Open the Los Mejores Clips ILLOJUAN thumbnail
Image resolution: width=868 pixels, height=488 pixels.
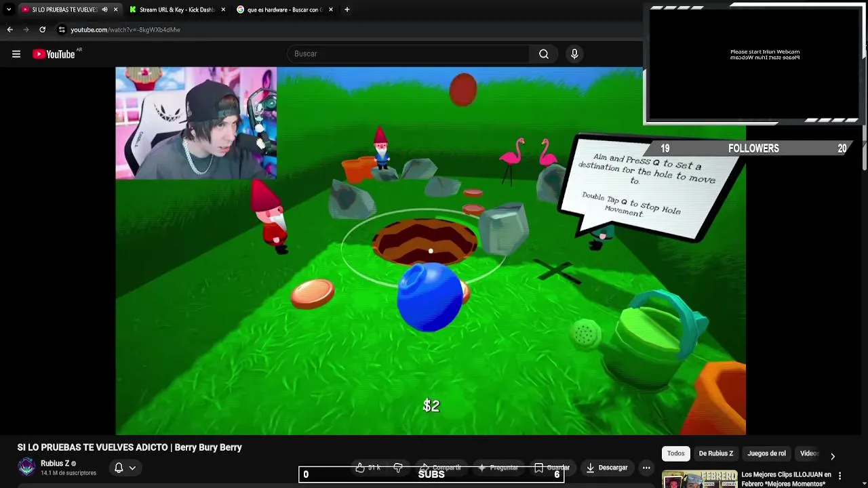[699, 479]
